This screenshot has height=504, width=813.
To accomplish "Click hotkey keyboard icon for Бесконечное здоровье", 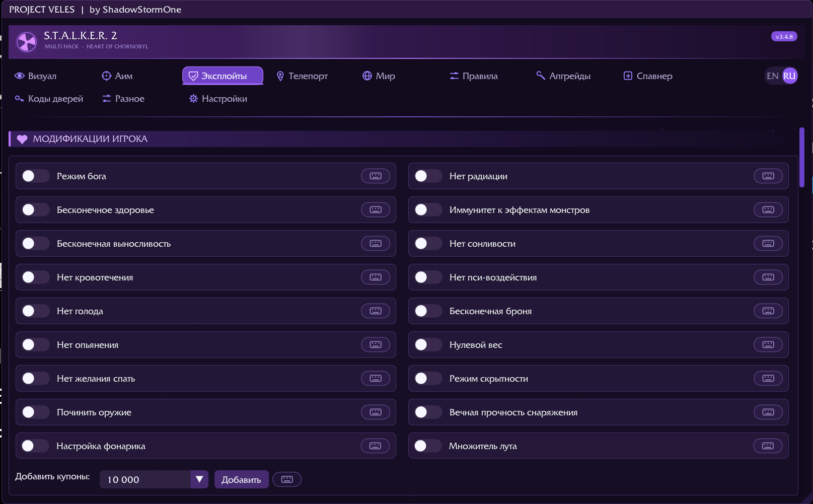I will click(376, 209).
